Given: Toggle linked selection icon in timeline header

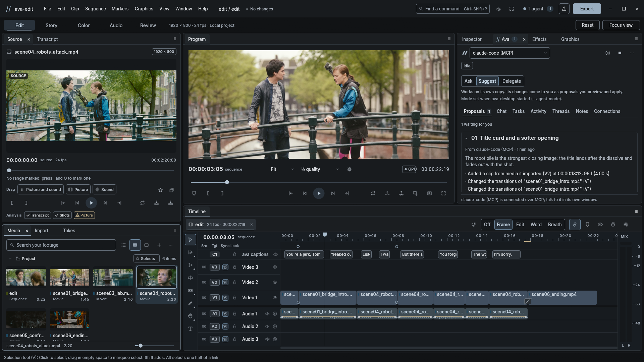Looking at the screenshot, I should pos(575,225).
